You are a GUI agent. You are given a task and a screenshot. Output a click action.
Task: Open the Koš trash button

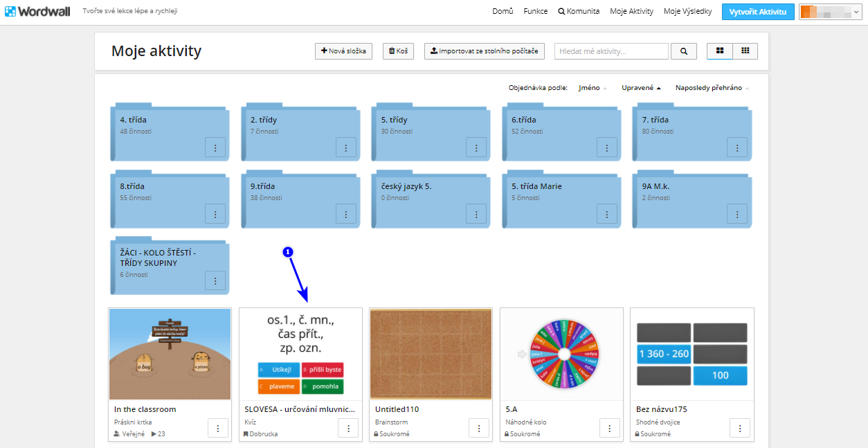[x=398, y=51]
